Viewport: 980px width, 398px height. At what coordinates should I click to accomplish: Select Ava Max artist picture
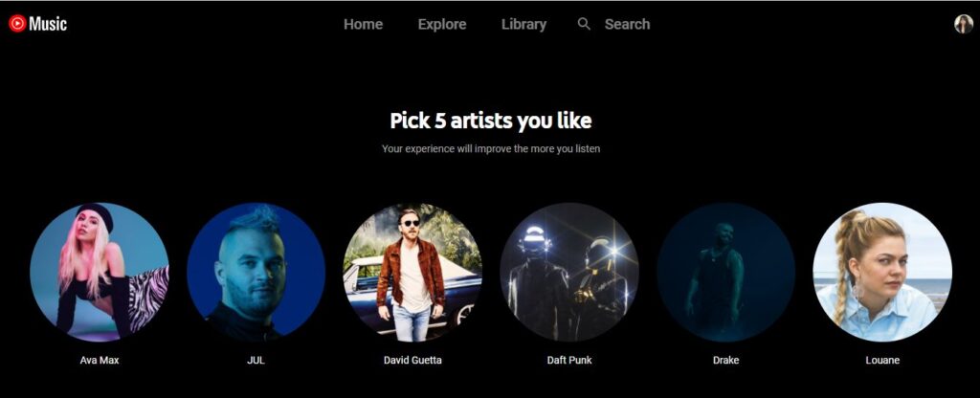pos(100,272)
